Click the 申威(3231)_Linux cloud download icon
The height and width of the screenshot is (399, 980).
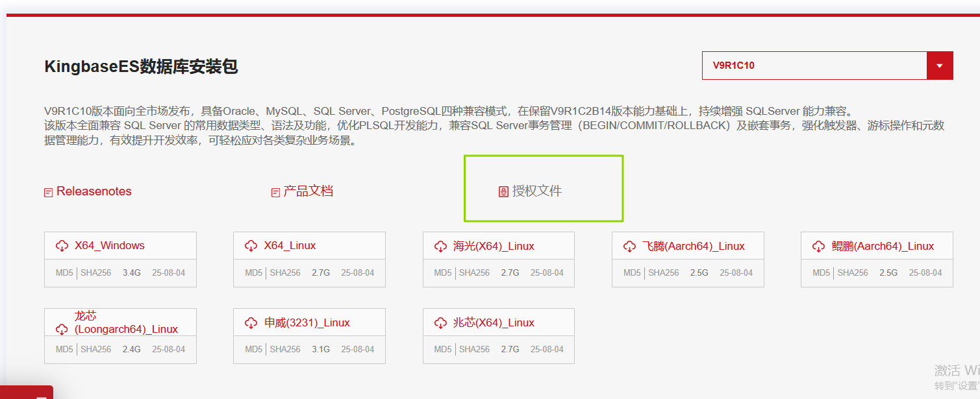[251, 323]
